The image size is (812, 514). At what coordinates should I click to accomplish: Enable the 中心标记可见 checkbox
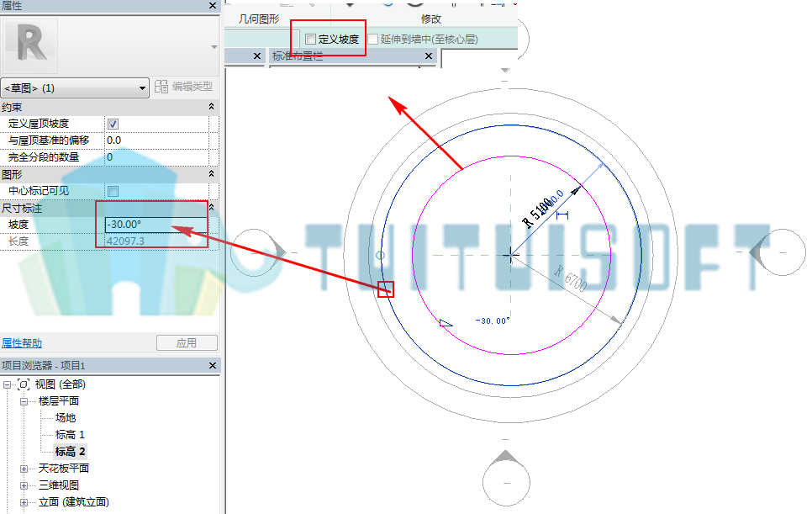tap(113, 191)
